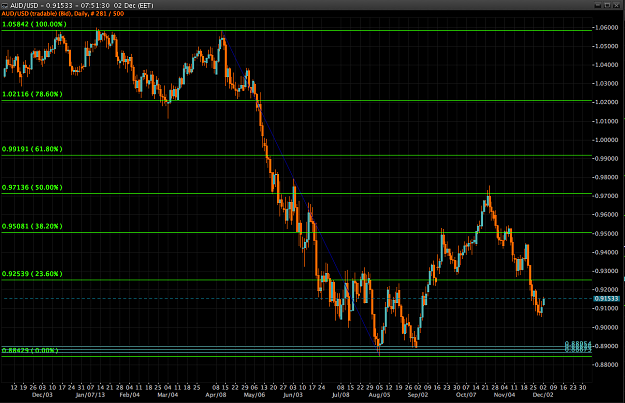Click the 1.05000 price axis label
625x403 pixels.
(x=606, y=46)
